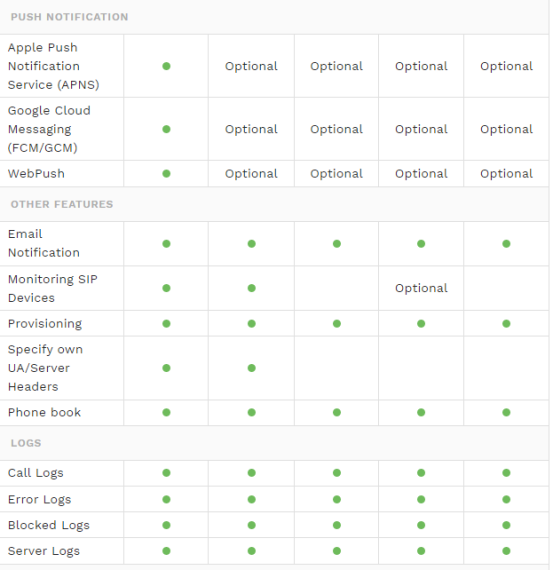Select the last green dot in the Provisioning row
This screenshot has height=571, width=554.
tap(506, 324)
